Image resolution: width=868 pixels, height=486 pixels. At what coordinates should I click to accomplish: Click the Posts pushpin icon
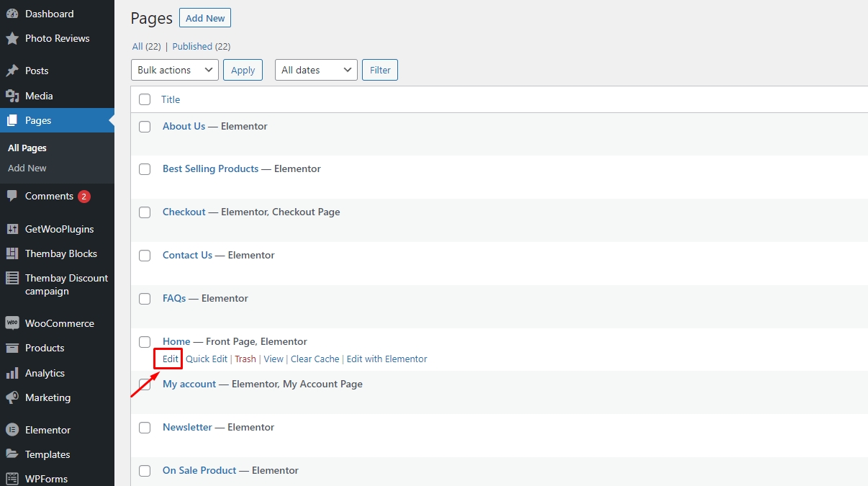pyautogui.click(x=12, y=71)
